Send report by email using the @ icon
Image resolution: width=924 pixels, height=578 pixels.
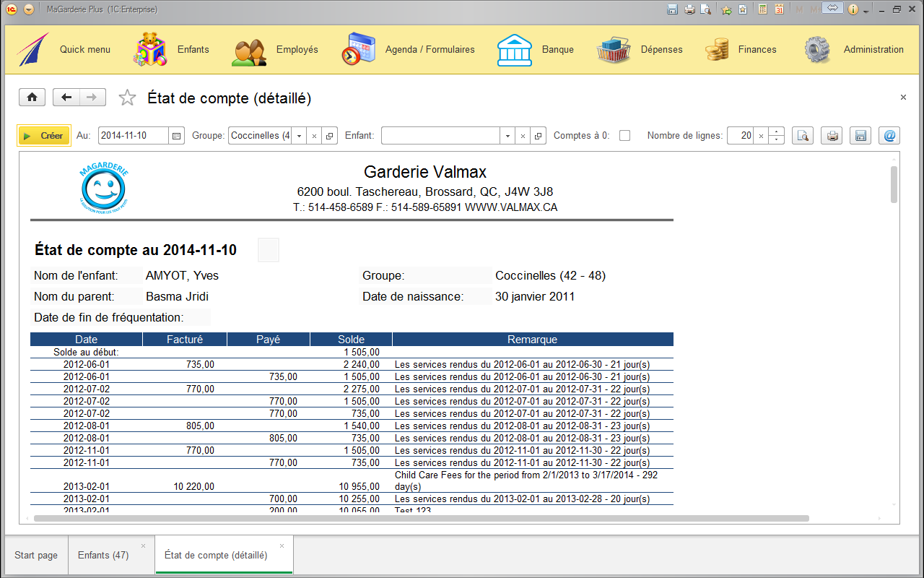[889, 135]
